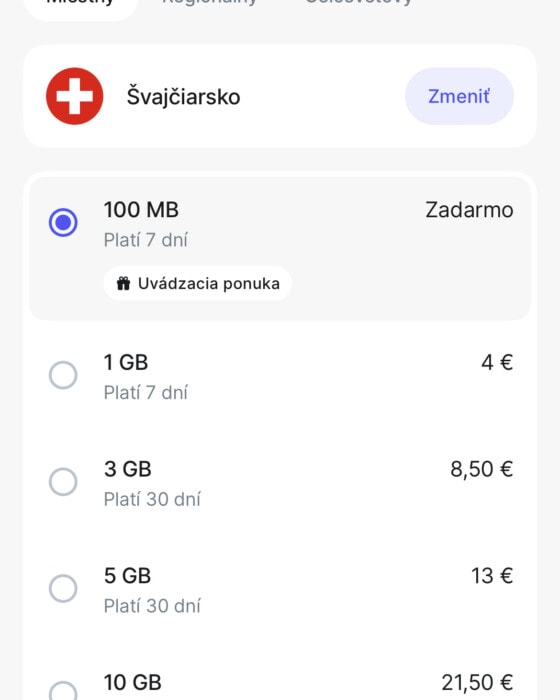Click the 3 GB plan title
Viewport: 560px width, 700px height.
tap(128, 469)
